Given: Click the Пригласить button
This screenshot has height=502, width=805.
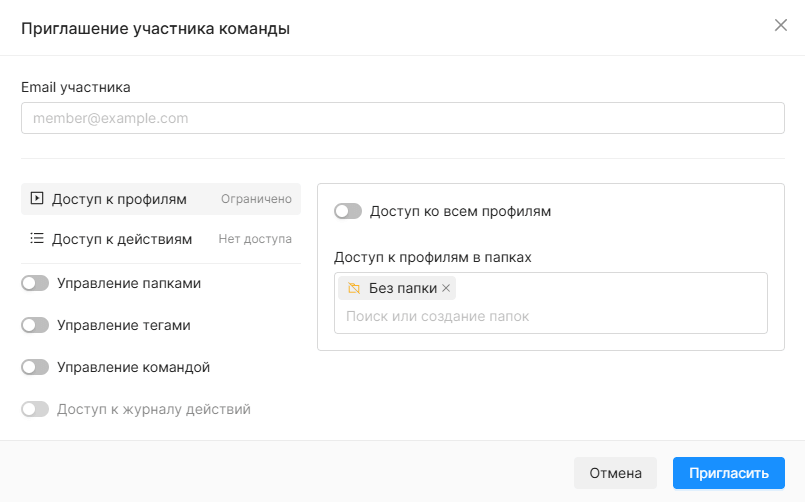Looking at the screenshot, I should [729, 473].
